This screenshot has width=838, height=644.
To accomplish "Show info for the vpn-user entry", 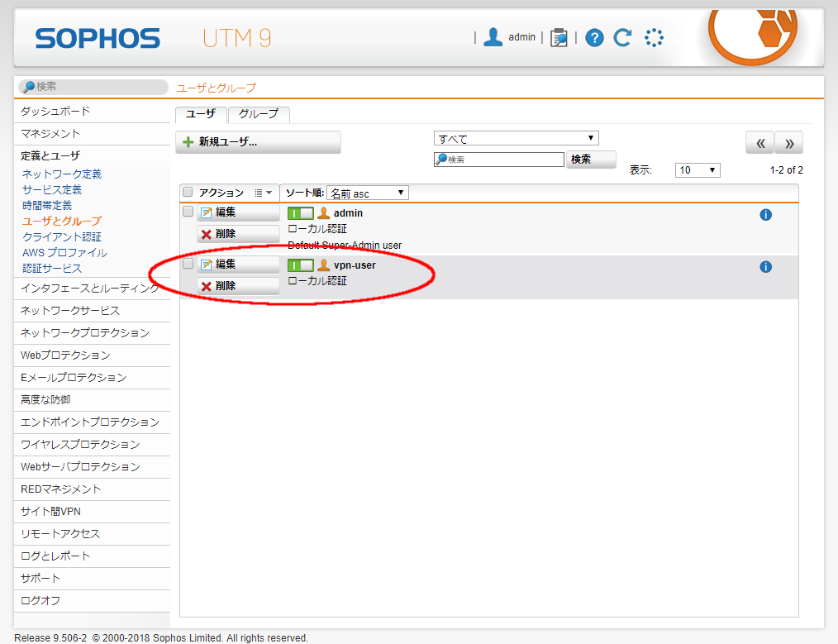I will pos(765,267).
